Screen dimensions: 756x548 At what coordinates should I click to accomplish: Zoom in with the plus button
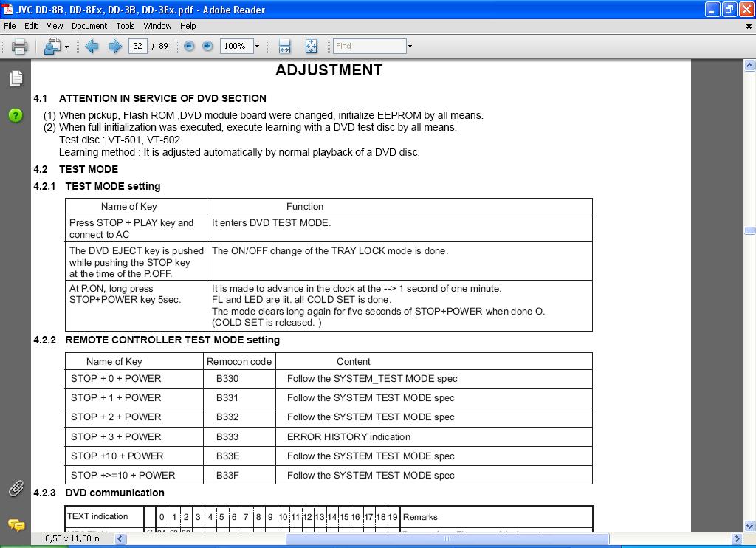point(207,46)
